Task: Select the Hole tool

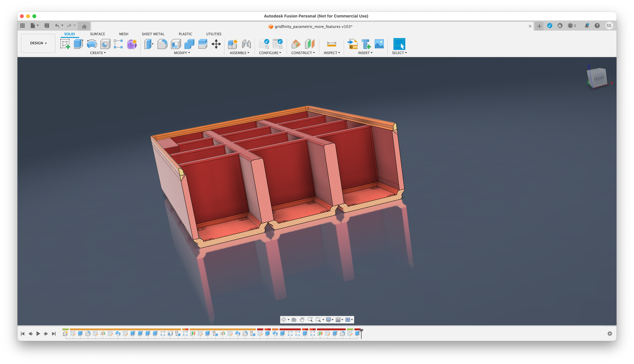Action: 105,44
